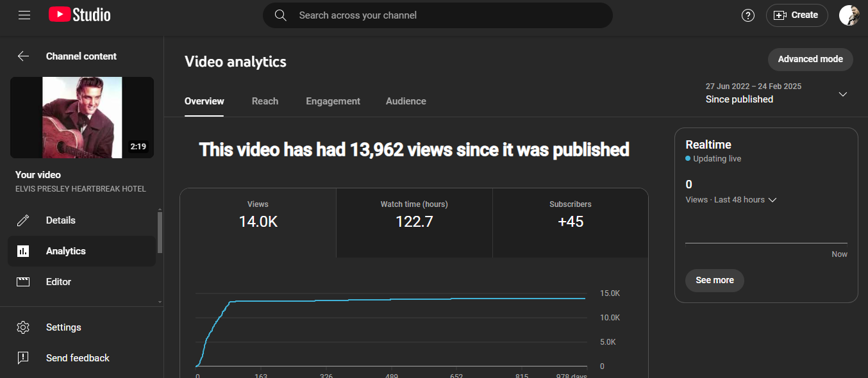Switch to the Engagement tab
868x378 pixels.
(x=333, y=101)
